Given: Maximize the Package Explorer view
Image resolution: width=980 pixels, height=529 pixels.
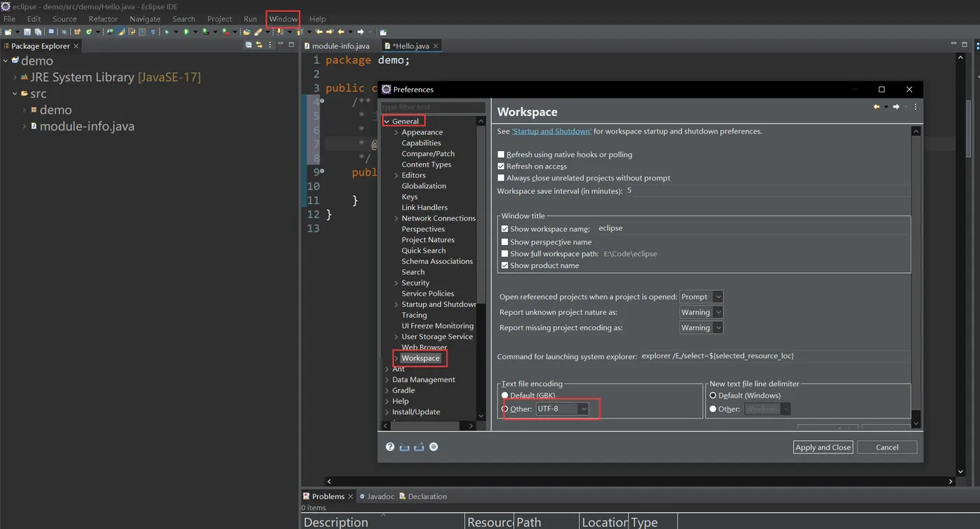Looking at the screenshot, I should (291, 45).
